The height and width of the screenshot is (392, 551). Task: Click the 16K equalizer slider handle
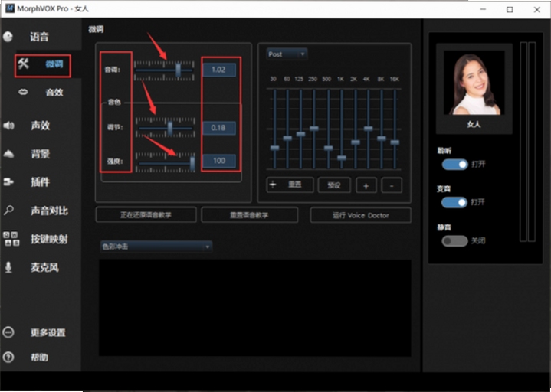click(x=395, y=142)
